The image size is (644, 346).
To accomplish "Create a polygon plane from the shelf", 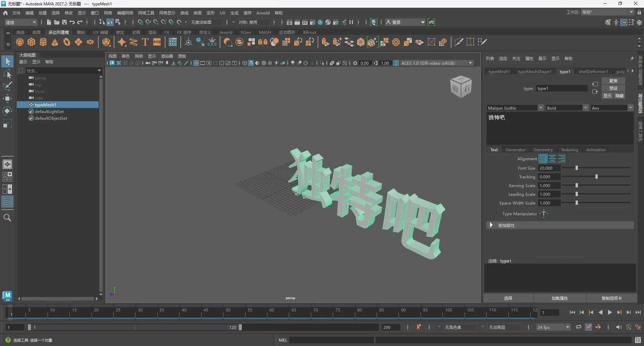I will pos(78,42).
